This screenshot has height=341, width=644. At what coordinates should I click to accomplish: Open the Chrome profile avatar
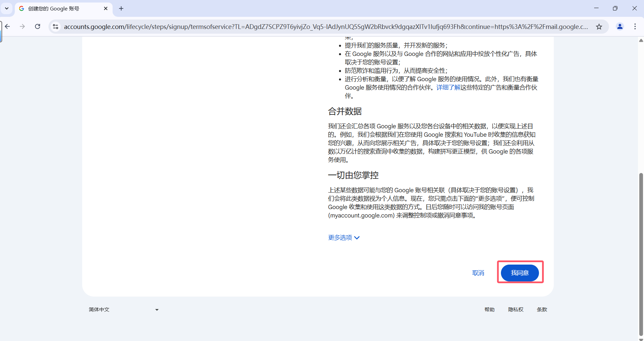click(x=620, y=26)
